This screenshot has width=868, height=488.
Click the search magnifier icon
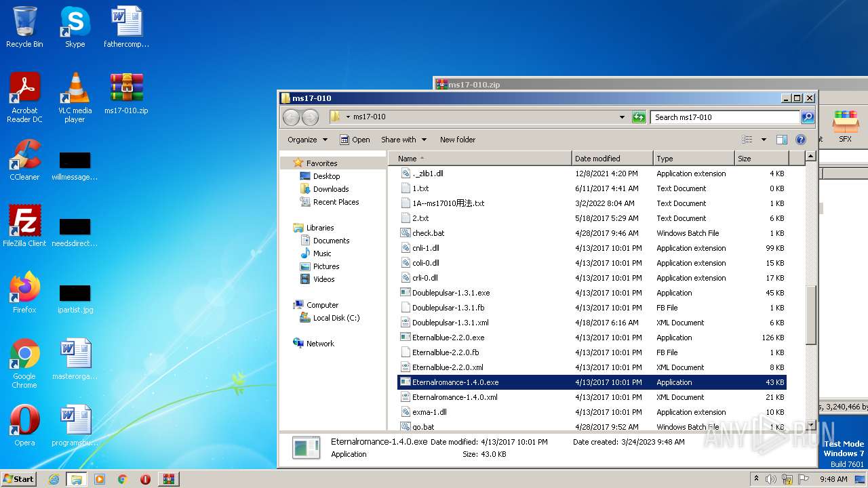pos(807,117)
